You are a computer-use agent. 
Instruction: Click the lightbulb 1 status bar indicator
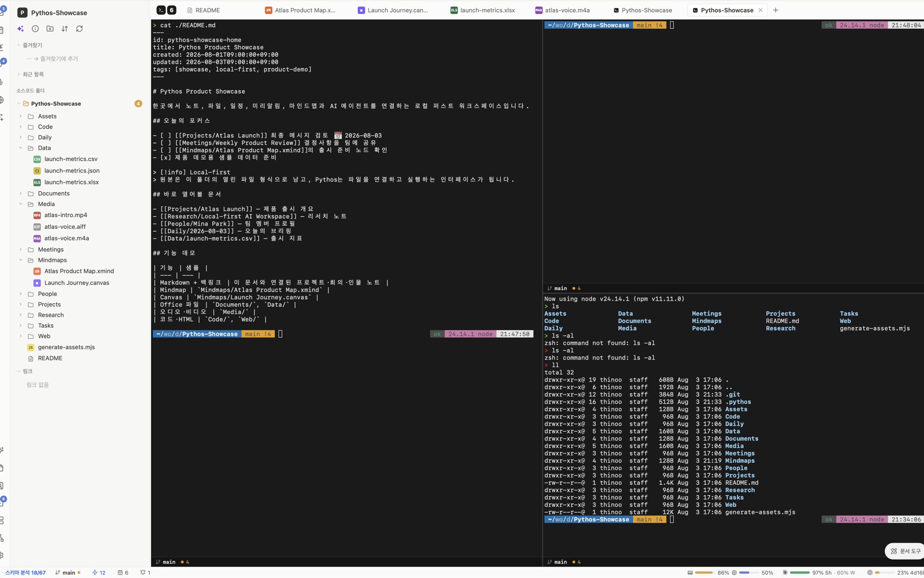(146, 573)
